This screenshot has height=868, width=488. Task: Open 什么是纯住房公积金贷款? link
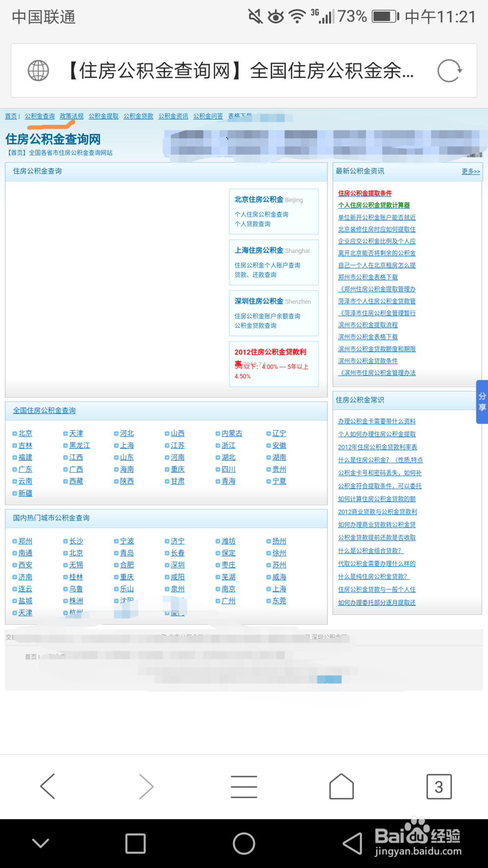pyautogui.click(x=374, y=576)
